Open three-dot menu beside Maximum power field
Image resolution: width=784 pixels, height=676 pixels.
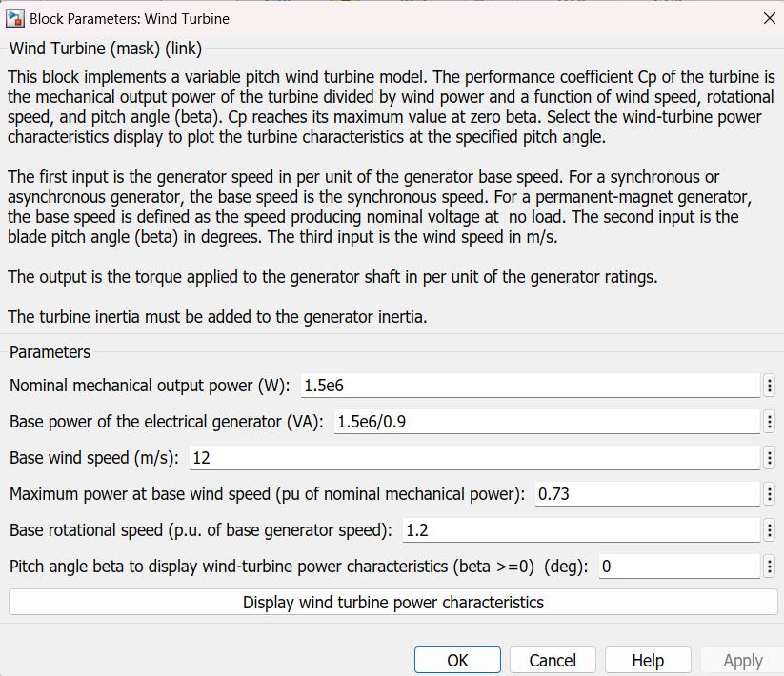pos(769,494)
